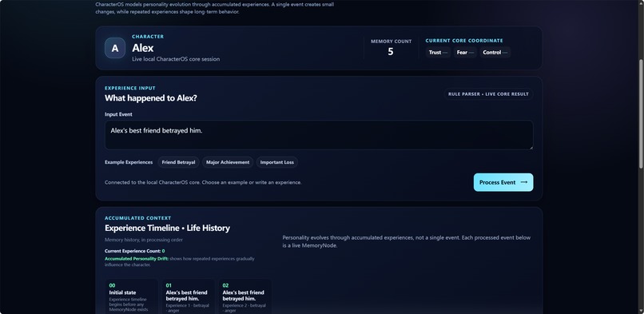Click the page vertical scrollbar
This screenshot has width=644, height=314.
[x=641, y=113]
